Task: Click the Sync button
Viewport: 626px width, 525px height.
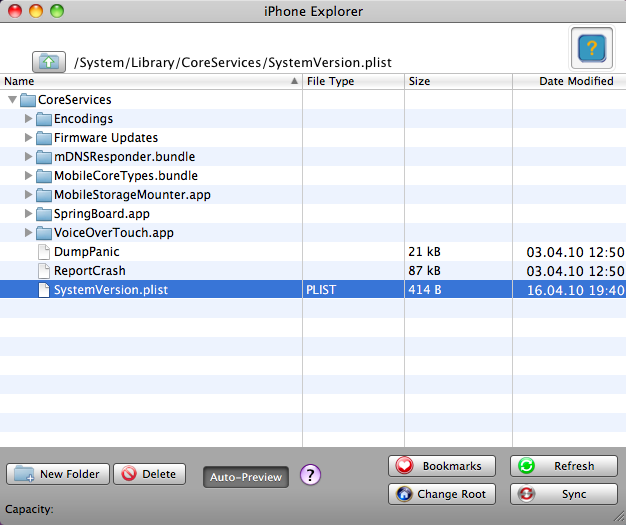Action: click(564, 494)
